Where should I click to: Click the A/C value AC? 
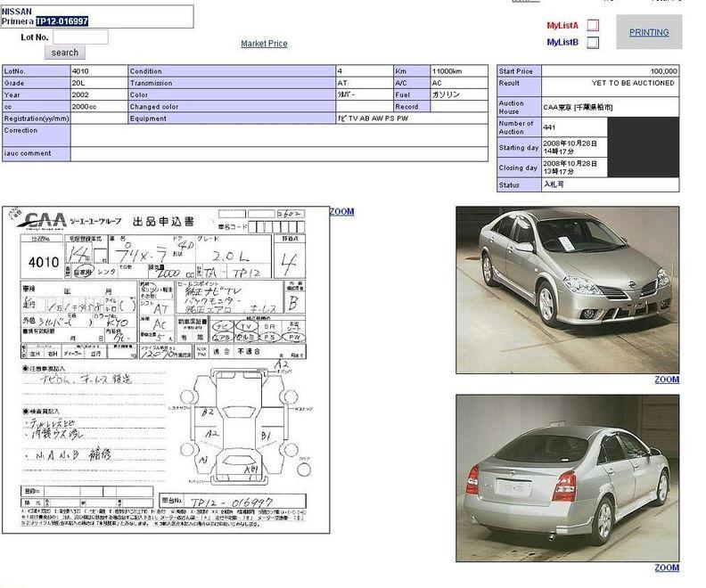(x=437, y=83)
